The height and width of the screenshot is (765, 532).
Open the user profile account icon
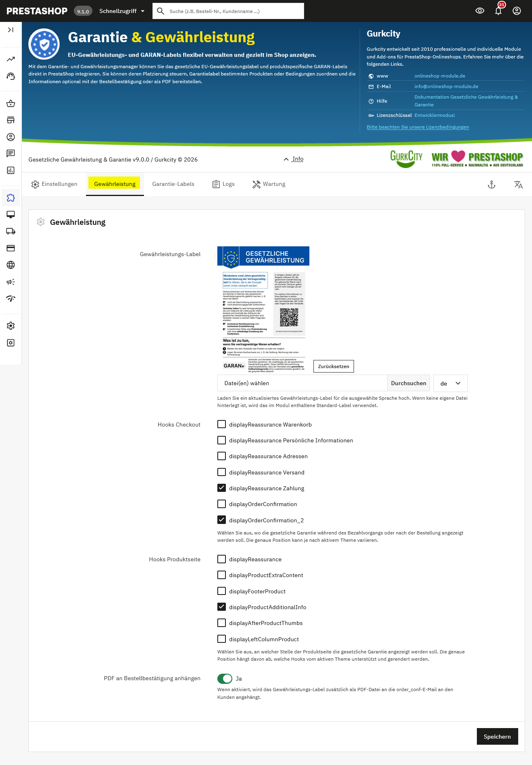click(517, 11)
